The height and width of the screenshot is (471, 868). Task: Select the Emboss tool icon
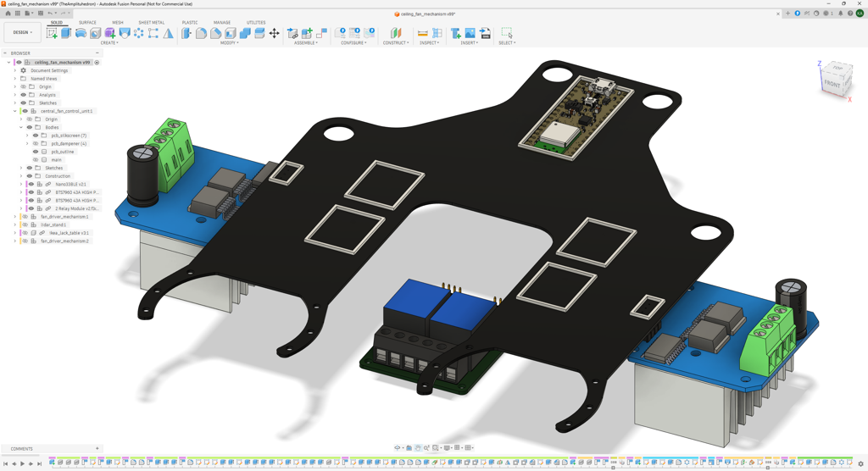[125, 33]
